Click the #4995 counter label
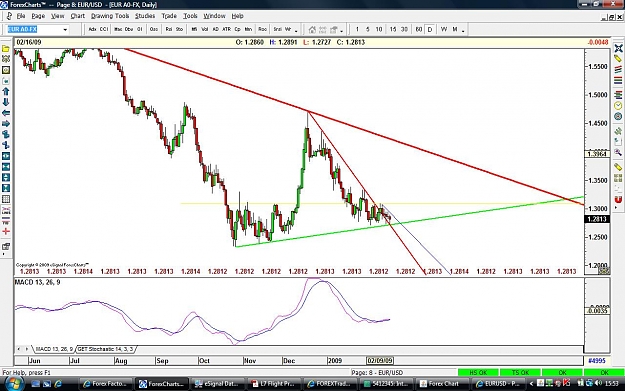Image resolution: width=625 pixels, height=391 pixels. click(597, 361)
